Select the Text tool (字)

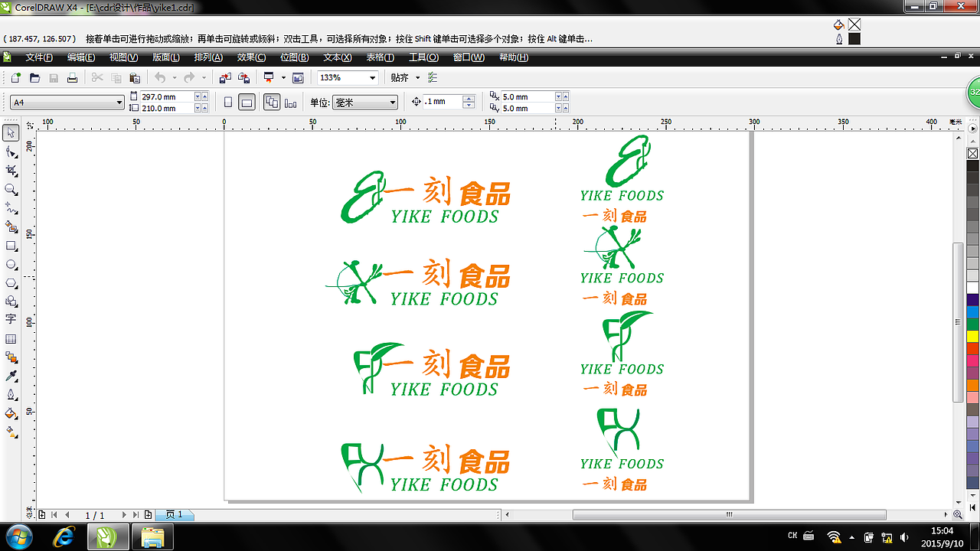click(11, 320)
